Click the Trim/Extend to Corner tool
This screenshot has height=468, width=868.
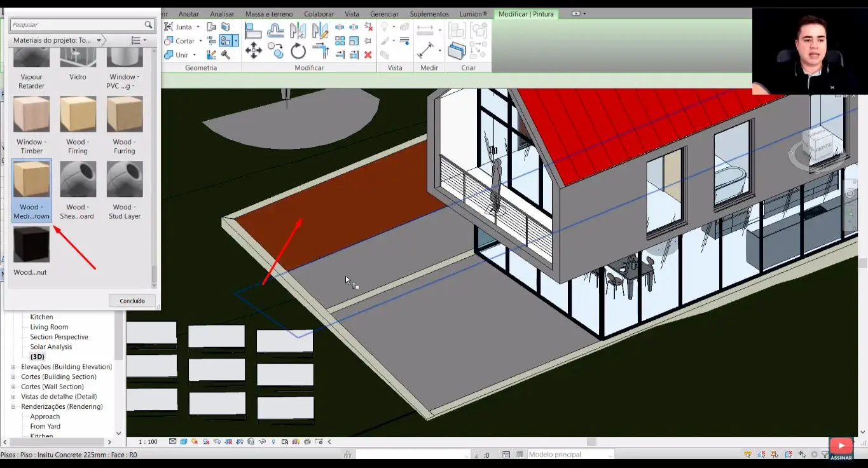tap(320, 51)
